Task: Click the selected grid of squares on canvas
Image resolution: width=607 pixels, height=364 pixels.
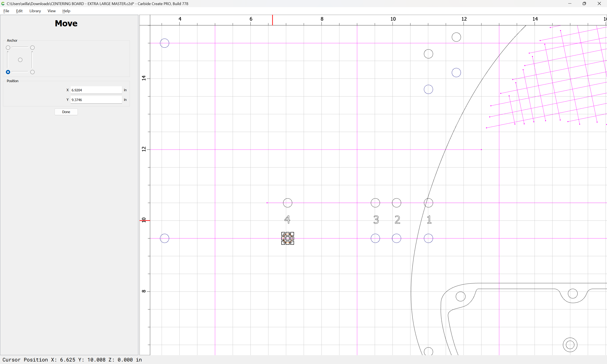Action: [287, 238]
